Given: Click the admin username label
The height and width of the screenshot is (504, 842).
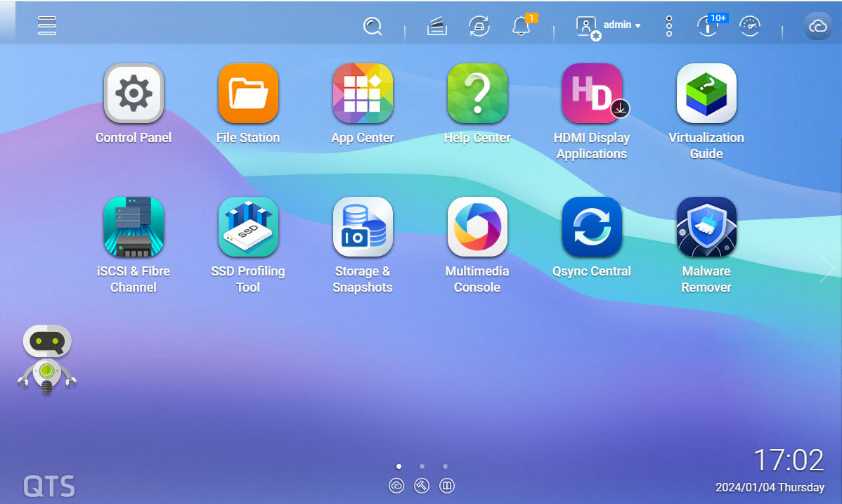Looking at the screenshot, I should [617, 25].
